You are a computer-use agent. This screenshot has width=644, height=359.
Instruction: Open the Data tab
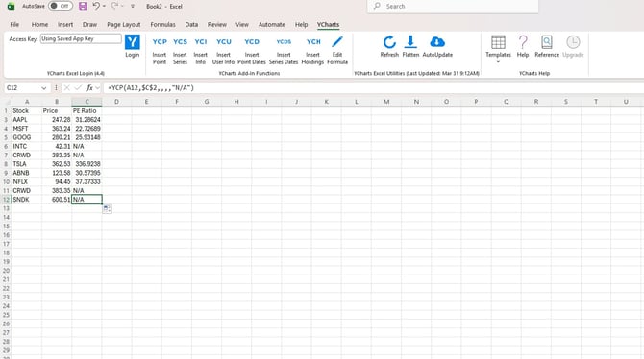(191, 25)
